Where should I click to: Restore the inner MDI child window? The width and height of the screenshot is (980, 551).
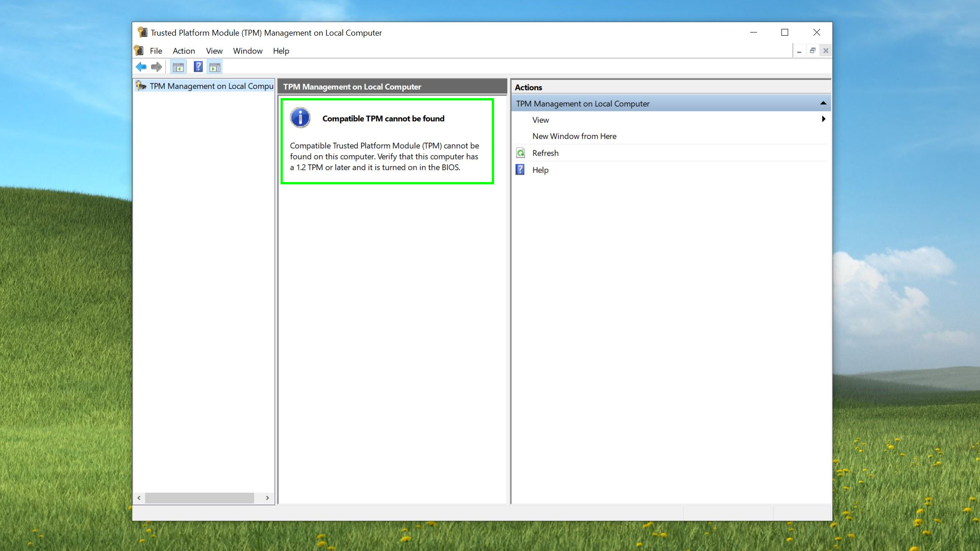pos(812,51)
